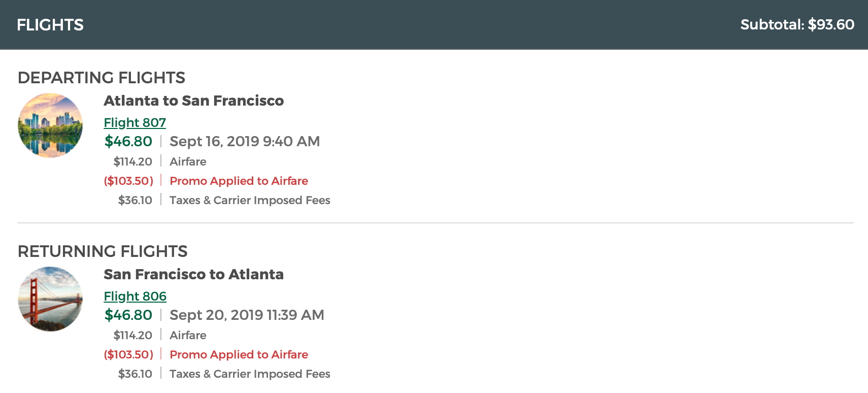This screenshot has width=868, height=393.
Task: Click Promo Applied to Airfare for returning flight
Action: [x=239, y=354]
